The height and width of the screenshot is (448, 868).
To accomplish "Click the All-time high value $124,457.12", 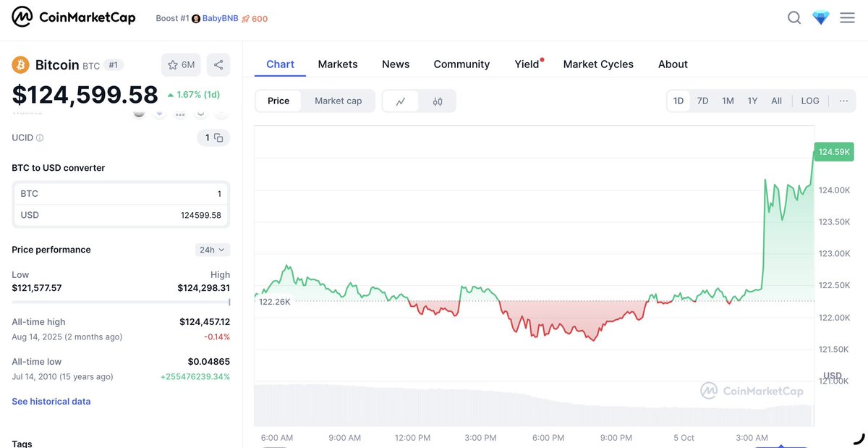I will point(205,322).
